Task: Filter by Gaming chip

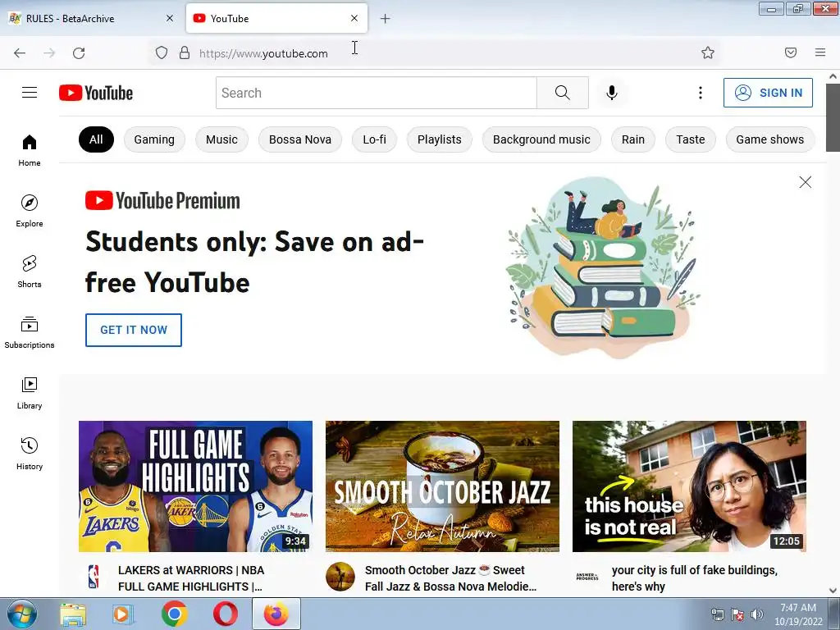Action: 154,139
